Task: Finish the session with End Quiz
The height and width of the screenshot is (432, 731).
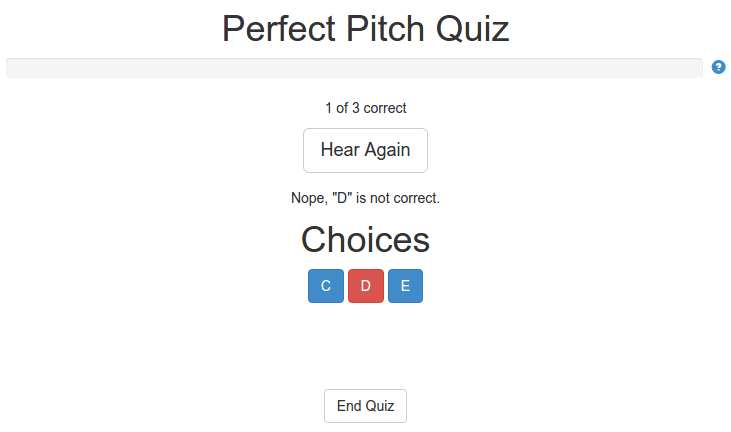Action: coord(366,406)
